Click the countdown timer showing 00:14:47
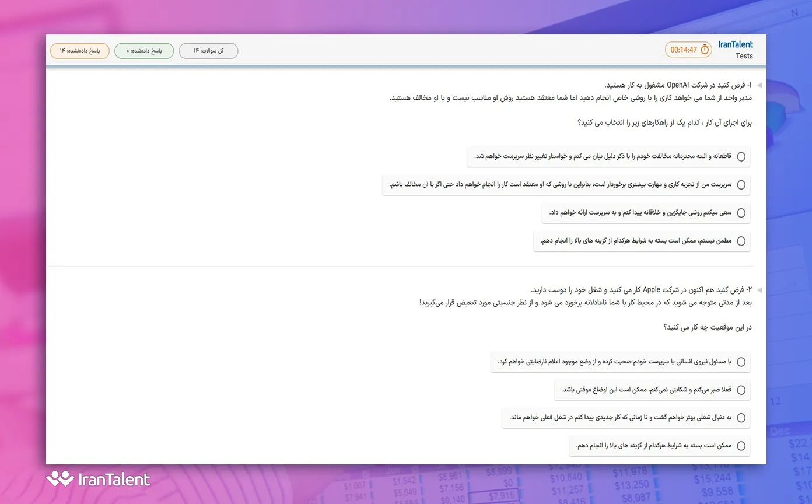 [x=685, y=50]
